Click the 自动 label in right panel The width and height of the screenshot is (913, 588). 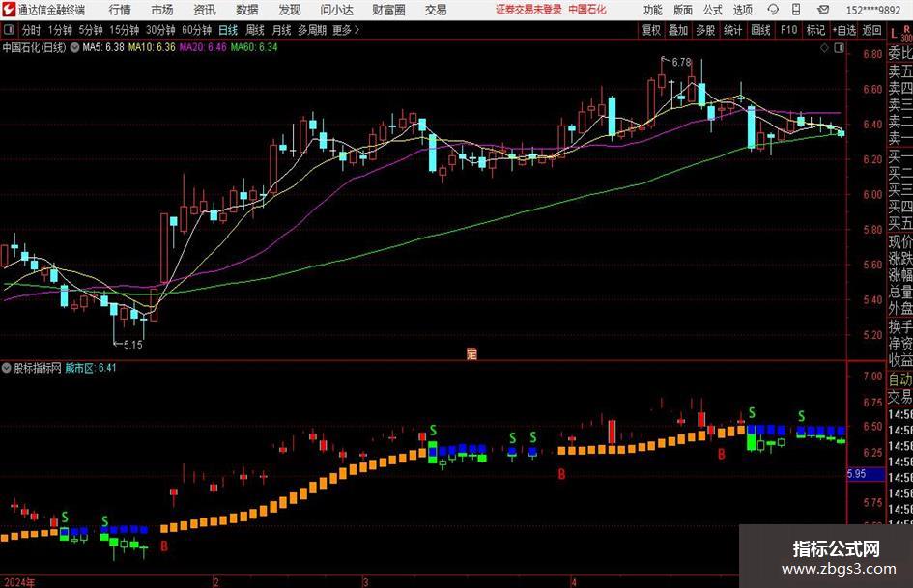pyautogui.click(x=900, y=379)
